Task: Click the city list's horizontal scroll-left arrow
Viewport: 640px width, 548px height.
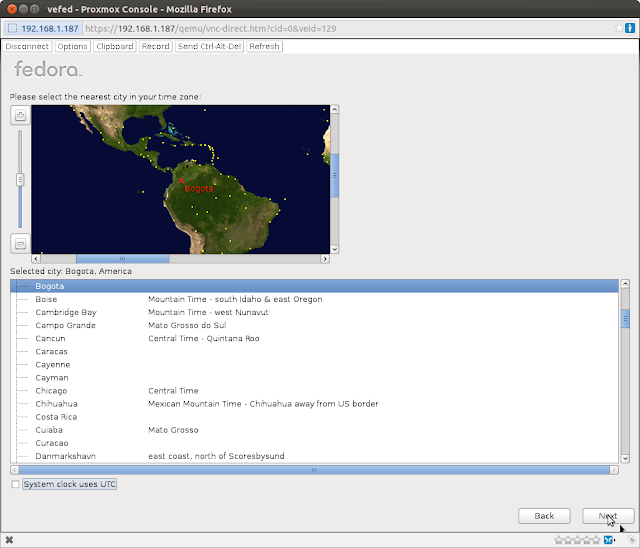Action: click(x=15, y=470)
